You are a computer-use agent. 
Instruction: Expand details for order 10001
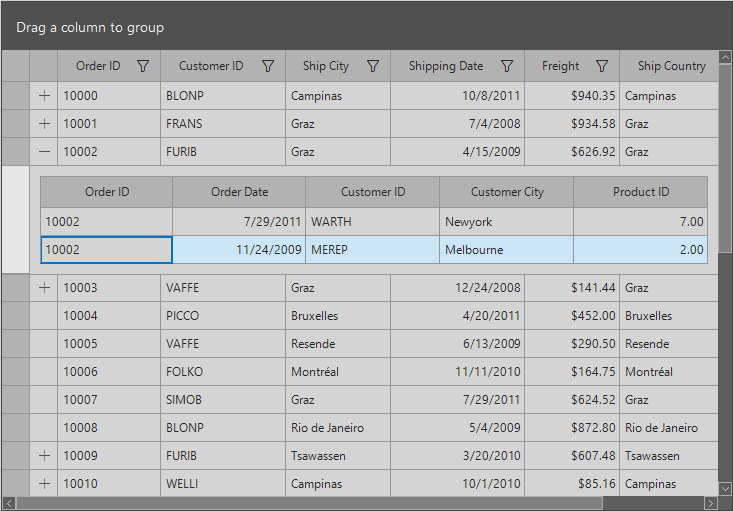click(44, 124)
